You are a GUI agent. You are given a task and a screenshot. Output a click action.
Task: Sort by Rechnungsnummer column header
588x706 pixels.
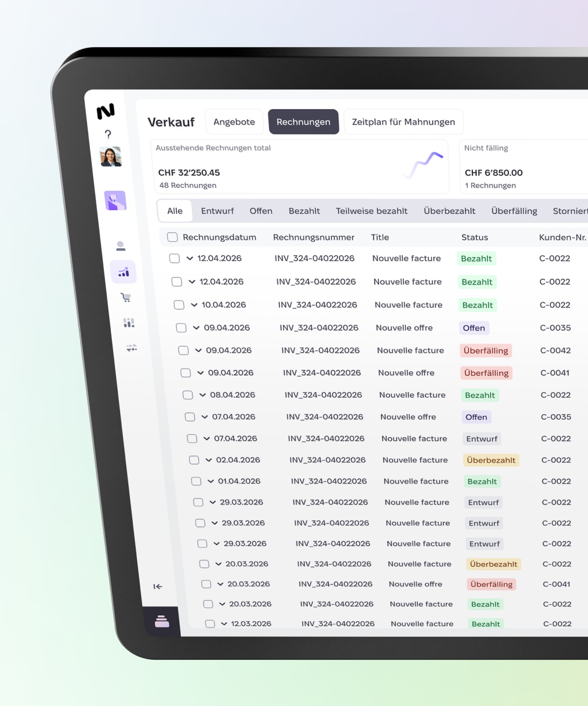click(x=314, y=237)
